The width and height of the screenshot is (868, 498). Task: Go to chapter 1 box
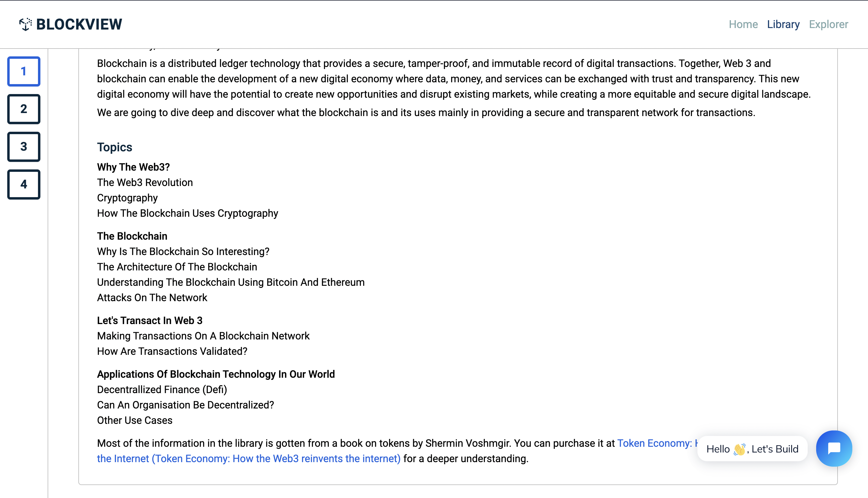[24, 71]
